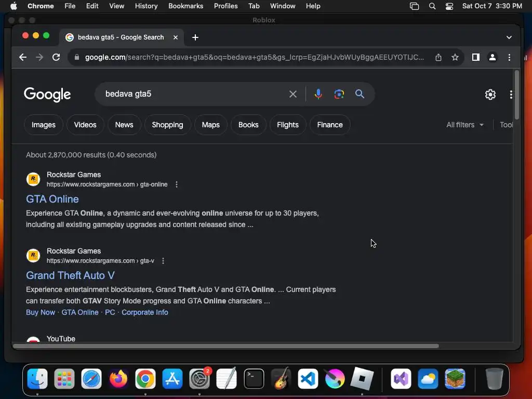Image resolution: width=532 pixels, height=399 pixels.
Task: Click the browser forward arrow
Action: (39, 57)
